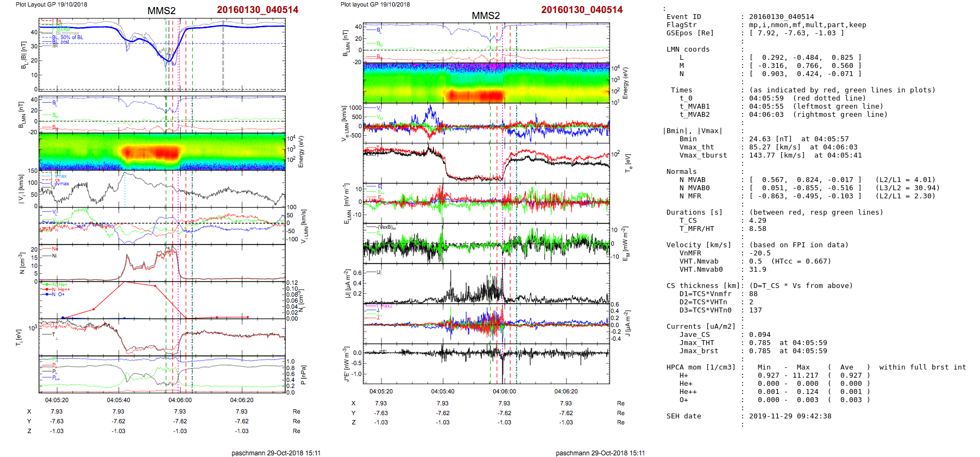The image size is (980, 457).
Task: Click the 'HPCA mom [1/cm3]' heading
Action: click(x=701, y=367)
